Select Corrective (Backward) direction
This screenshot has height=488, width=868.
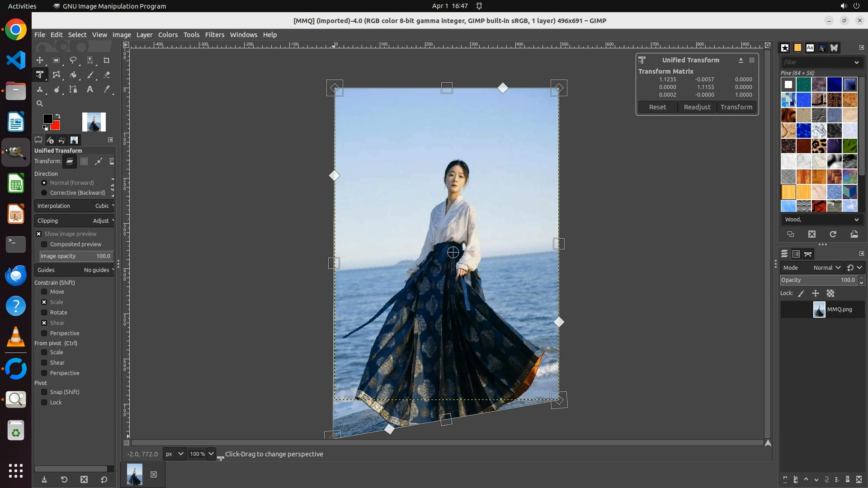(x=44, y=193)
